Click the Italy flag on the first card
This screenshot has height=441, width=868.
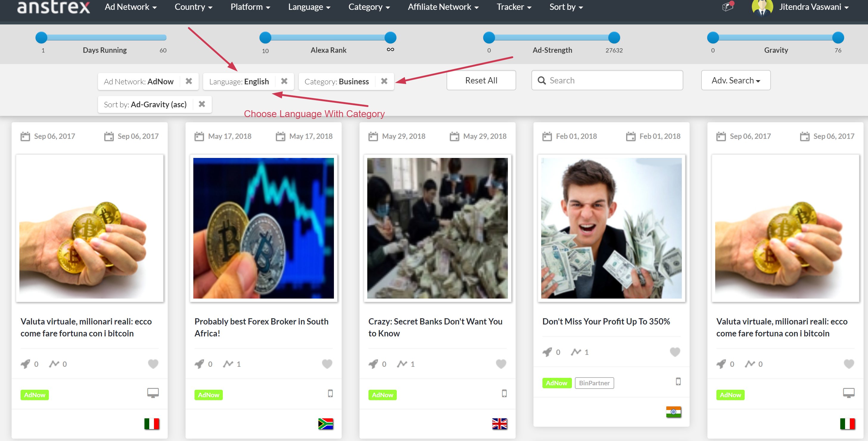[x=152, y=424]
